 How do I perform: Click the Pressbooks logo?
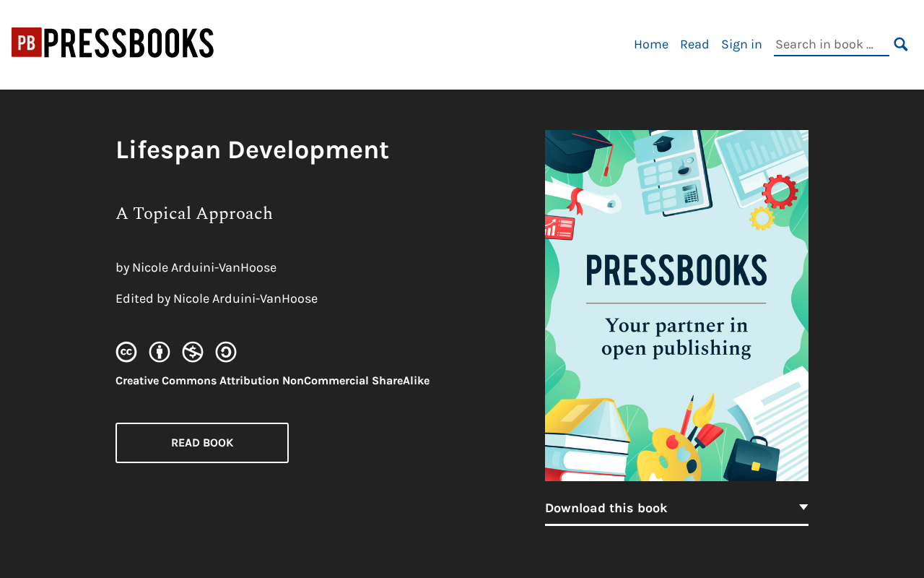[113, 43]
